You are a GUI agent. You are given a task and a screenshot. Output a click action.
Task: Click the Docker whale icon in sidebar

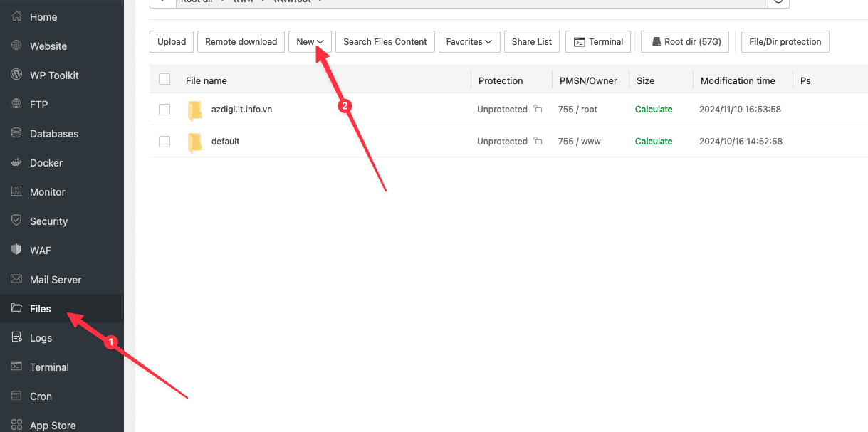click(x=16, y=163)
